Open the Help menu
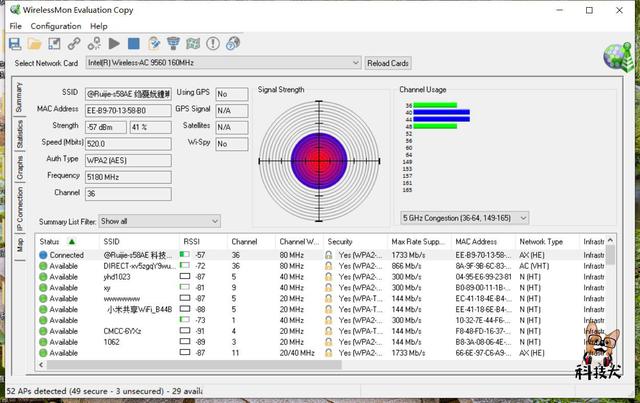 pos(99,26)
